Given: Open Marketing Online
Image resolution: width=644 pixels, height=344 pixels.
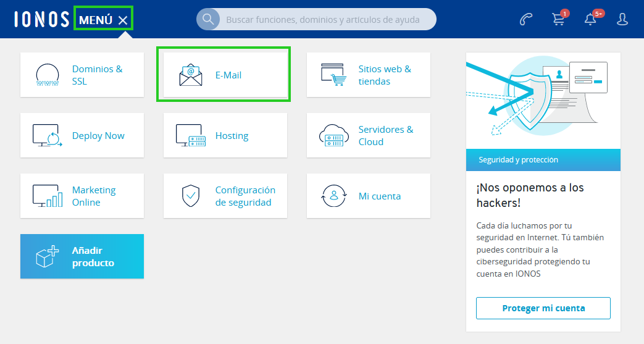Looking at the screenshot, I should point(82,196).
